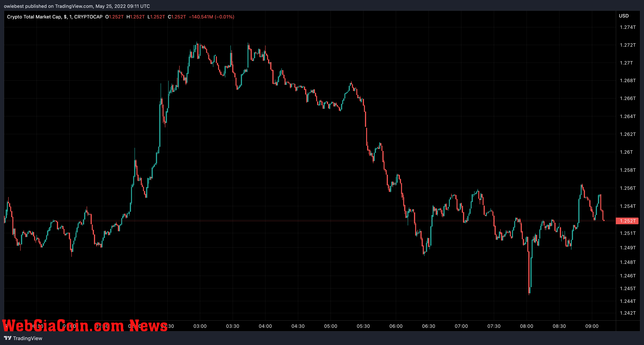Click the 05:00 time axis label
Image resolution: width=644 pixels, height=345 pixels.
331,326
